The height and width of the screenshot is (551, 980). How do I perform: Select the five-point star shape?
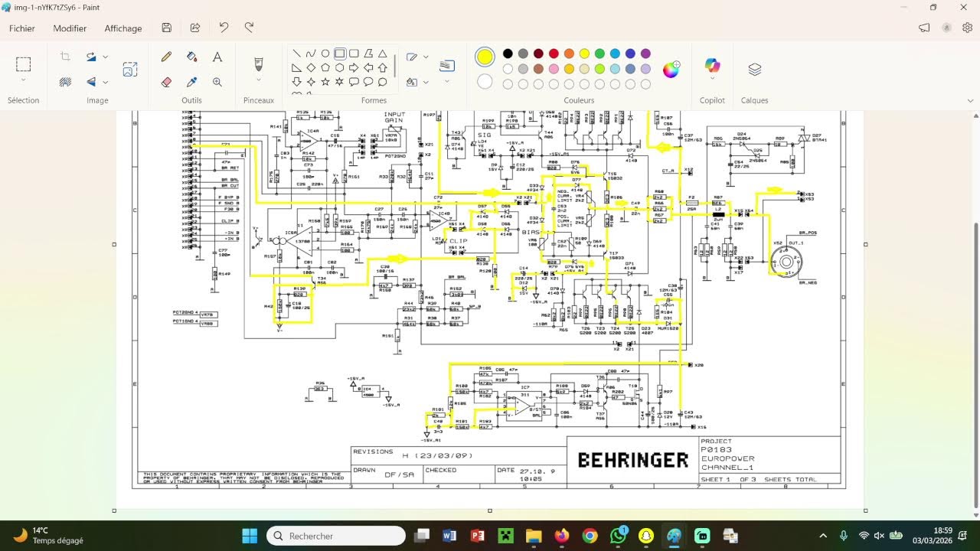[325, 82]
